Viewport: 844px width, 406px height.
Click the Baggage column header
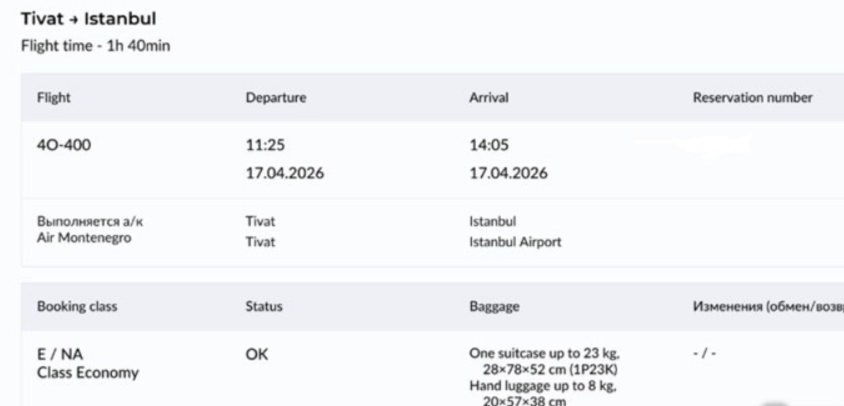click(x=494, y=306)
